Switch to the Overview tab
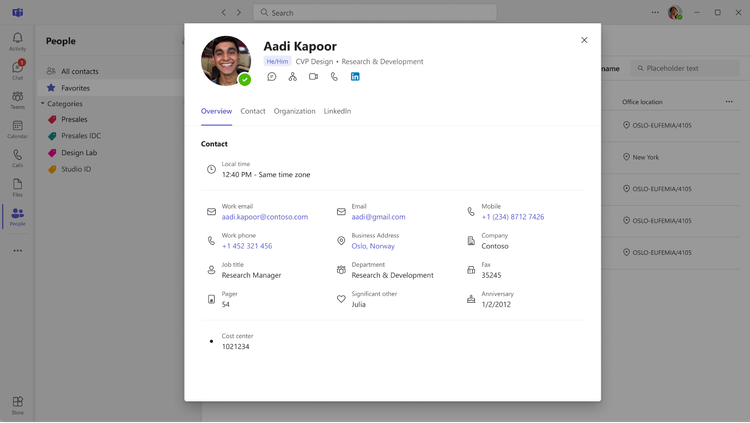Image resolution: width=750 pixels, height=423 pixels. click(x=216, y=111)
